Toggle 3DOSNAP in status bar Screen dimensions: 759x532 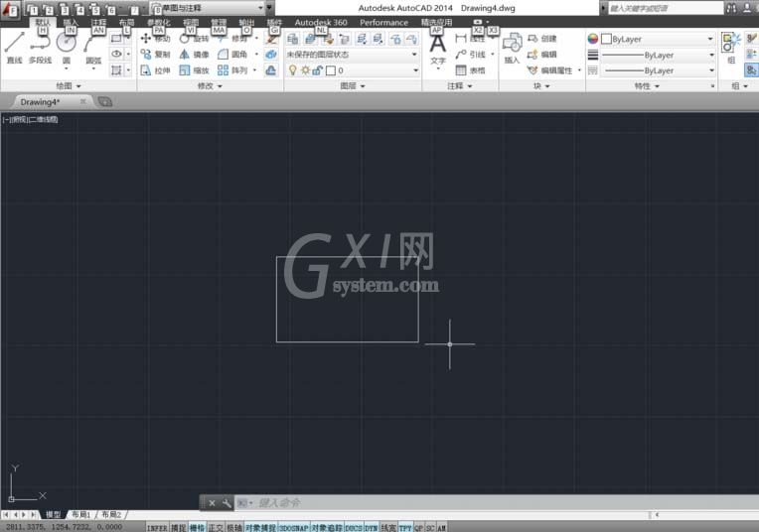click(294, 527)
